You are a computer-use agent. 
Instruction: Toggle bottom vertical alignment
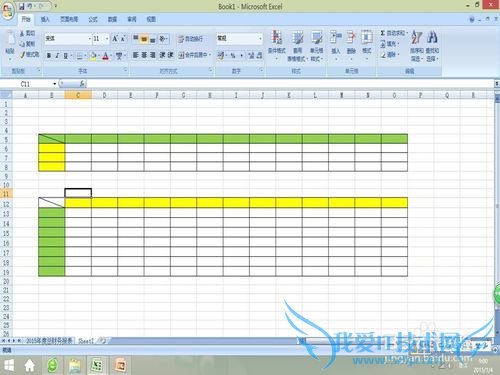pos(152,39)
